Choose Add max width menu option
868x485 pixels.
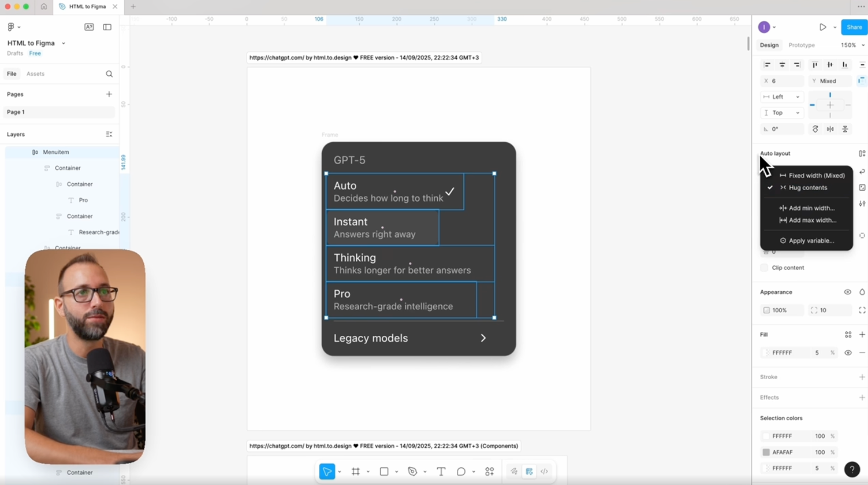tap(806, 220)
